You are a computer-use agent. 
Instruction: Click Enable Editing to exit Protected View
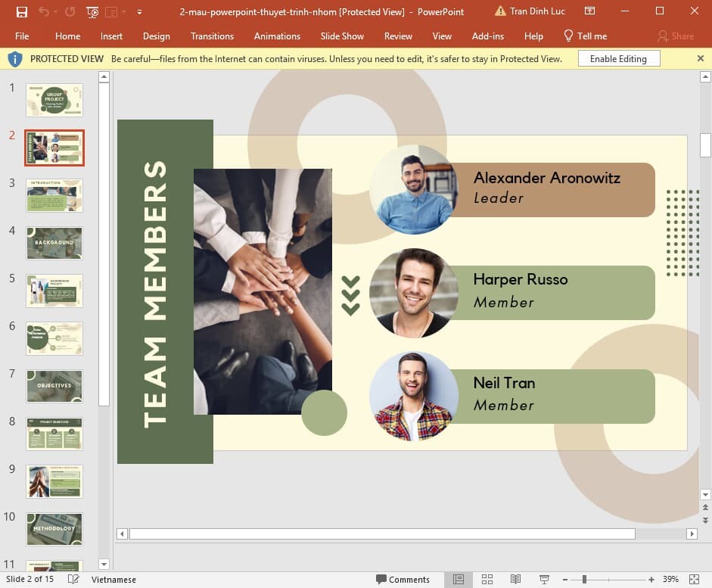[618, 58]
